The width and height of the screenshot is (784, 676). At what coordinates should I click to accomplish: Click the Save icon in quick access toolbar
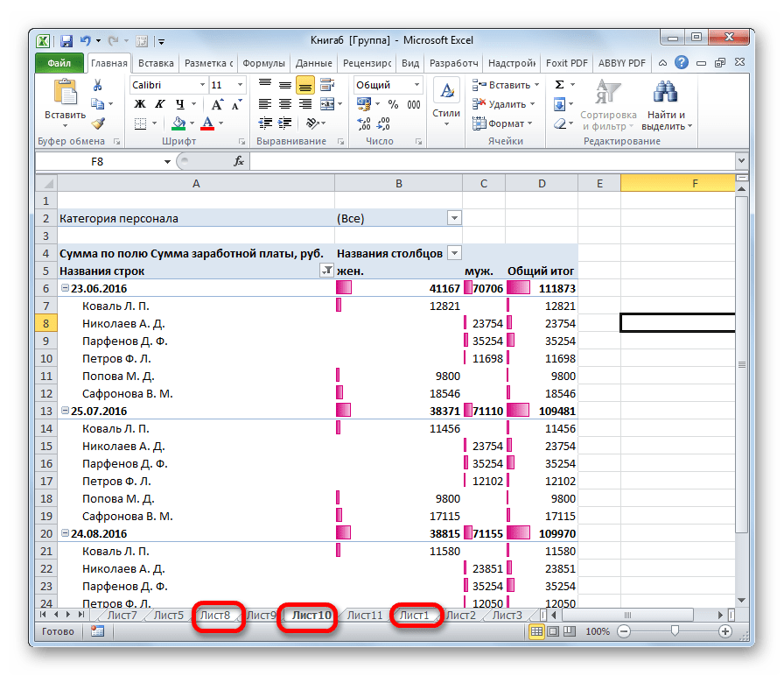66,40
